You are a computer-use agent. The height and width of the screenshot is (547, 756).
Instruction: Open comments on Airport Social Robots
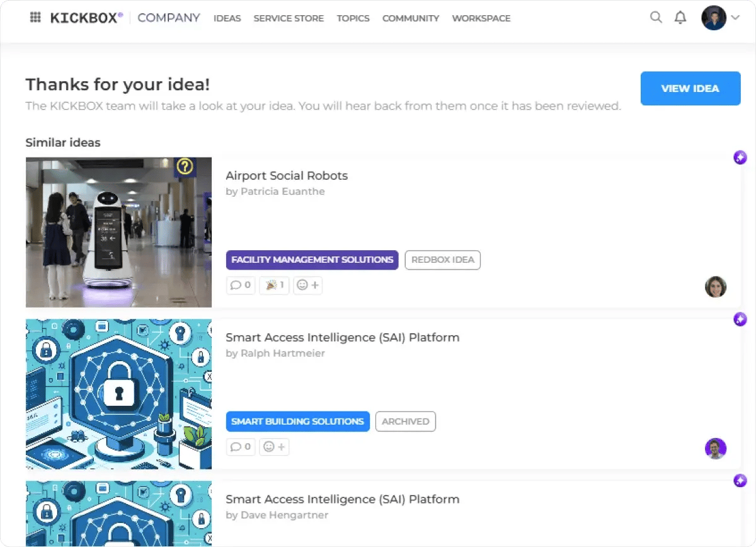pos(241,285)
